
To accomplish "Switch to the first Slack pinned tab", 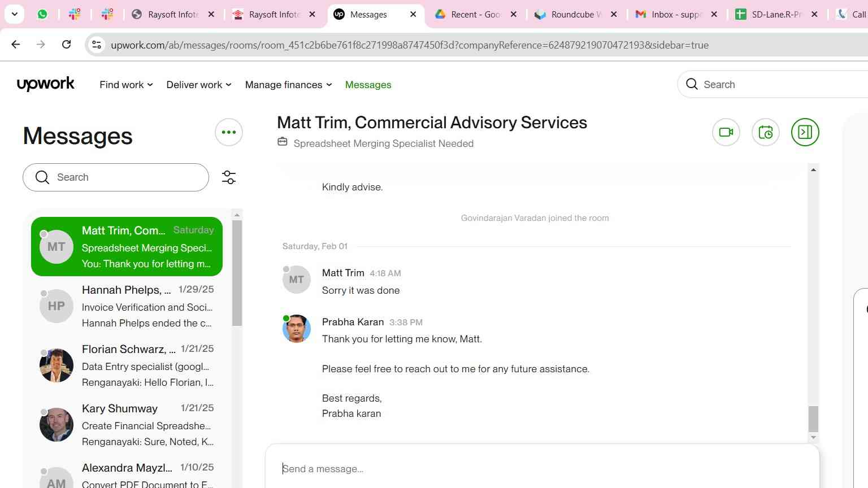I will pyautogui.click(x=75, y=14).
